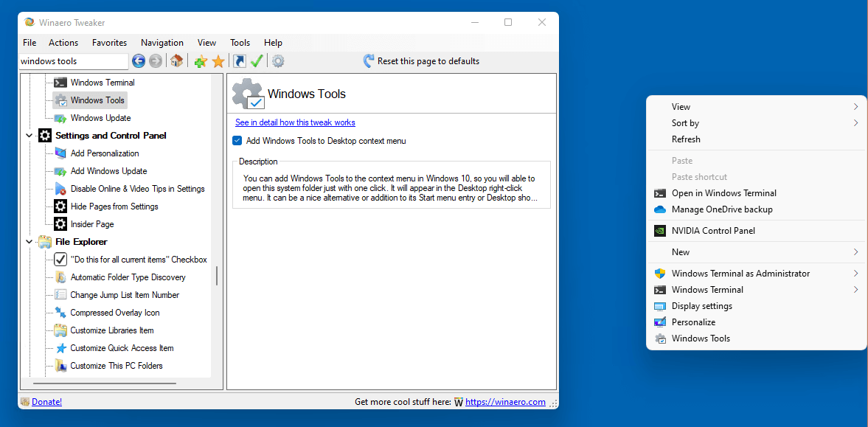
Task: Expand the View submenu in context menu
Action: pyautogui.click(x=855, y=107)
